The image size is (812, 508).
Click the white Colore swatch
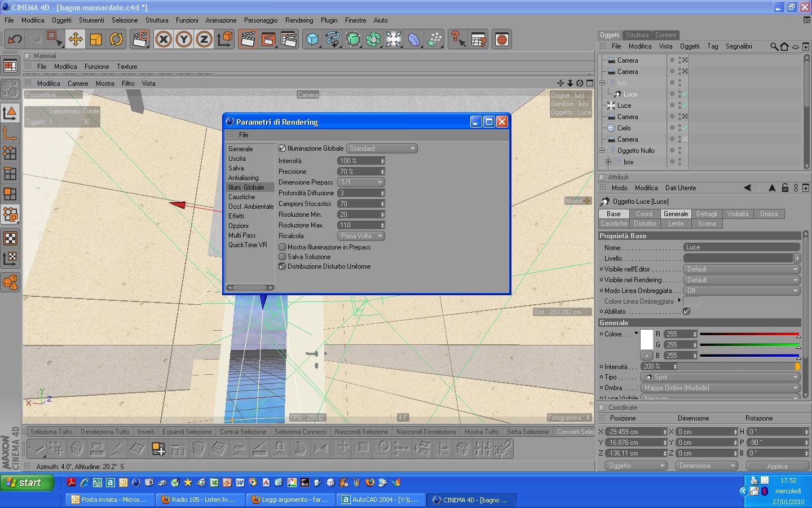tap(647, 339)
